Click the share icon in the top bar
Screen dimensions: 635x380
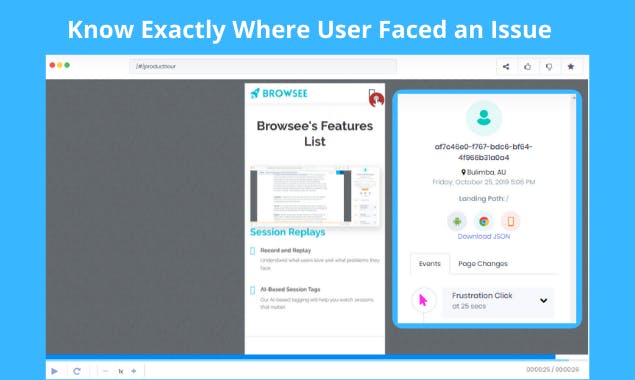(506, 67)
